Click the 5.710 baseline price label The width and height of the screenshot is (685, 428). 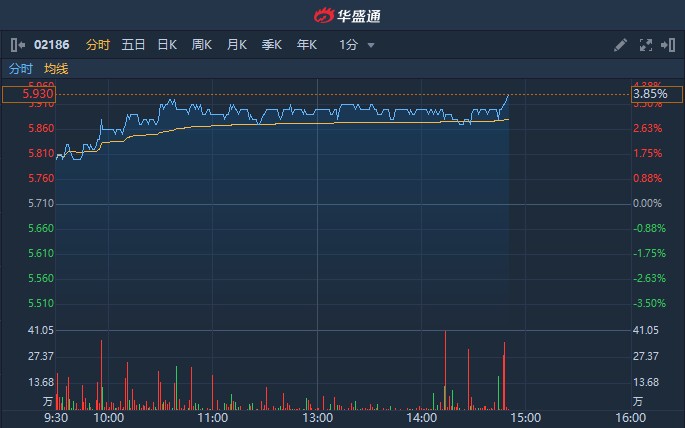41,204
